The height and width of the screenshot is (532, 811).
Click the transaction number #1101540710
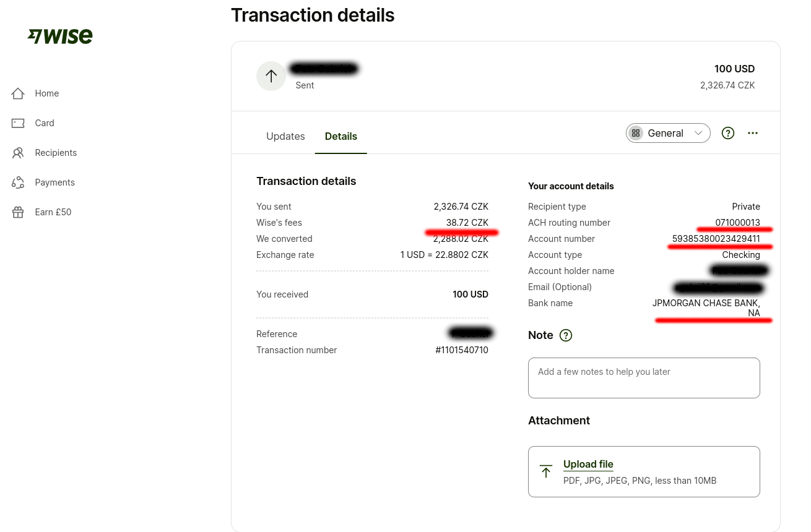point(462,350)
